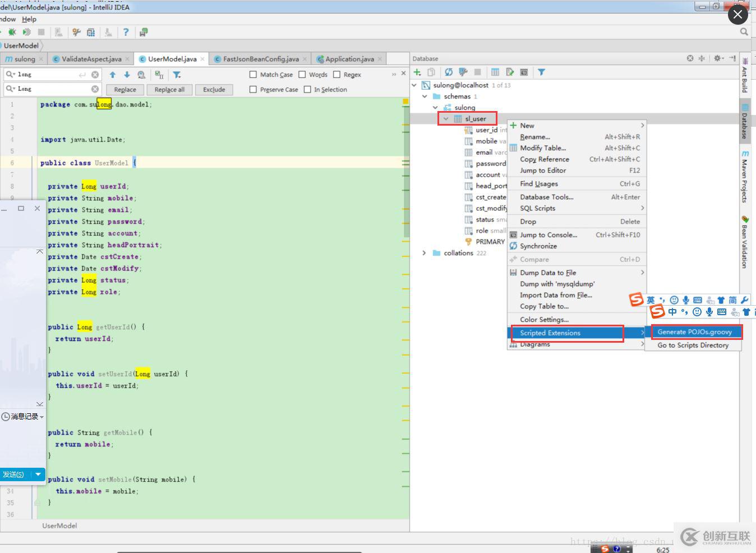Open the Database panel gear settings
Image resolution: width=756 pixels, height=553 pixels.
point(717,58)
